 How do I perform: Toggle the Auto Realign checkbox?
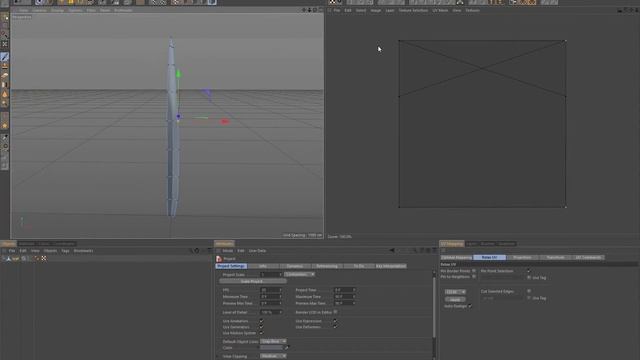click(x=470, y=306)
